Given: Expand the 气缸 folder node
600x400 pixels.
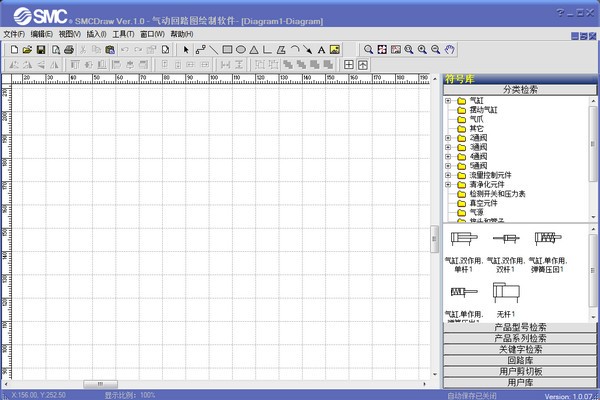Looking at the screenshot, I should point(448,101).
